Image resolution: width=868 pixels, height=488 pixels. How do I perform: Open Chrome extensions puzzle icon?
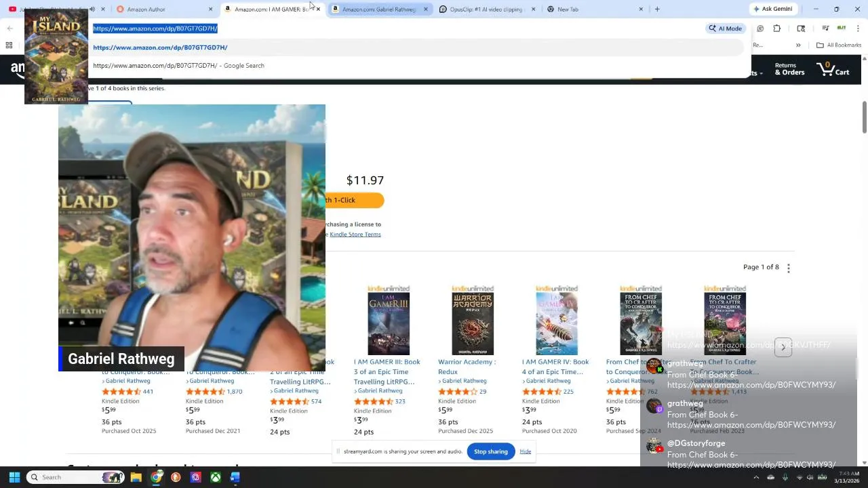pyautogui.click(x=777, y=28)
